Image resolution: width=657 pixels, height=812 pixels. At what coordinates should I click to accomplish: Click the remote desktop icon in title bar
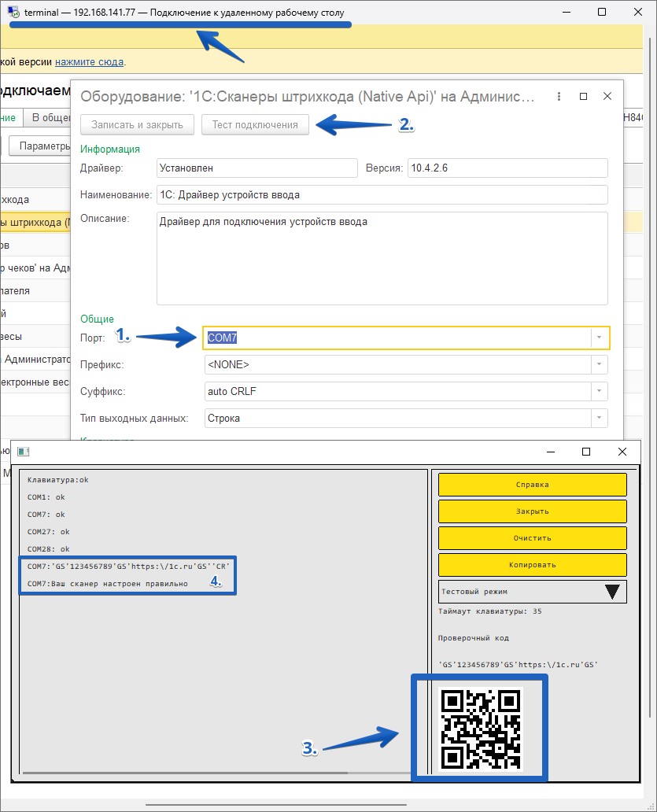[15, 13]
